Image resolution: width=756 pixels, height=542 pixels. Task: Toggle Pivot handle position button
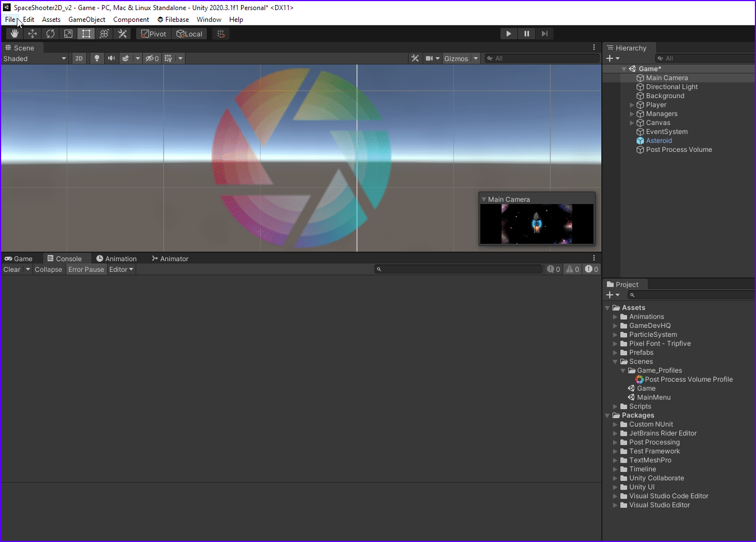click(x=154, y=34)
